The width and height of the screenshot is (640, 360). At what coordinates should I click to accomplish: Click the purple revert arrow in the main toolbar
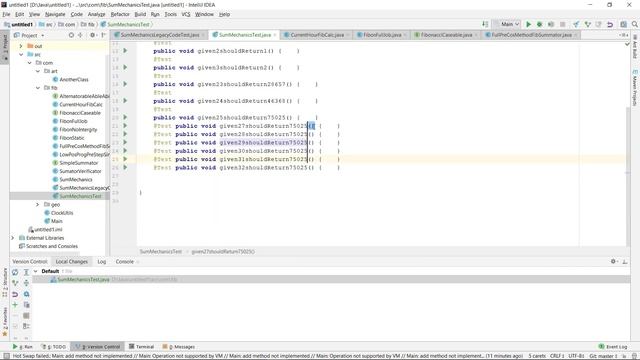click(x=610, y=24)
